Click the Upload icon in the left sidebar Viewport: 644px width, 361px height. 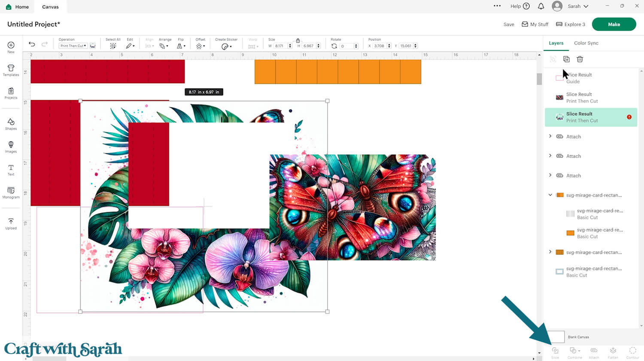11,223
